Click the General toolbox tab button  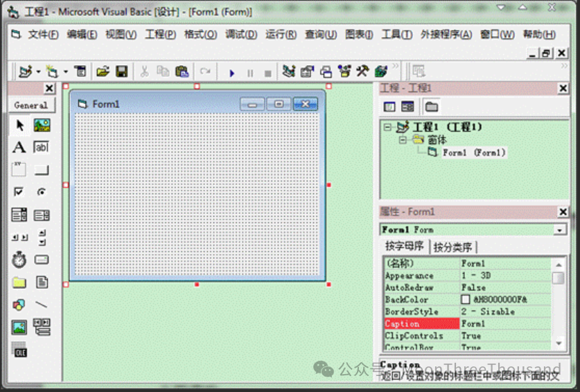click(31, 105)
